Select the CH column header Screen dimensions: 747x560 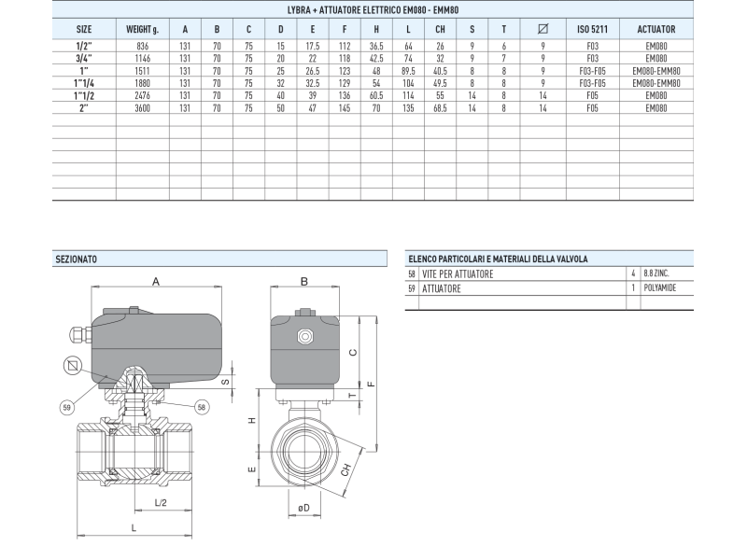[440, 29]
